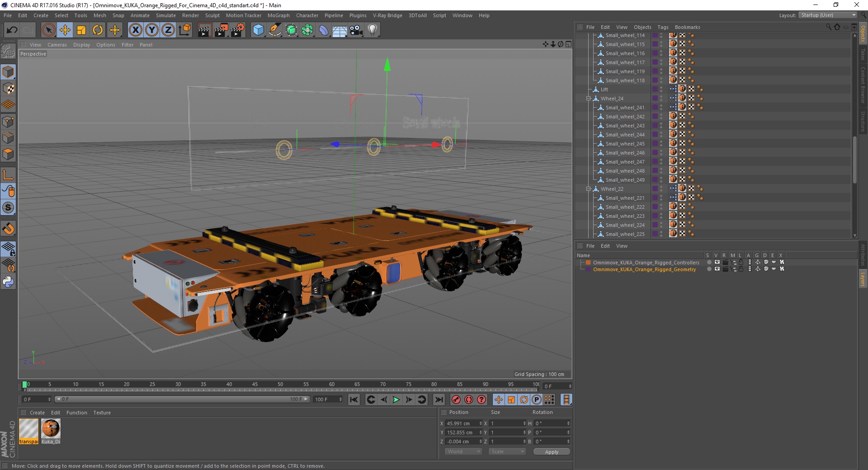Add a light object
The height and width of the screenshot is (470, 868).
tap(373, 30)
